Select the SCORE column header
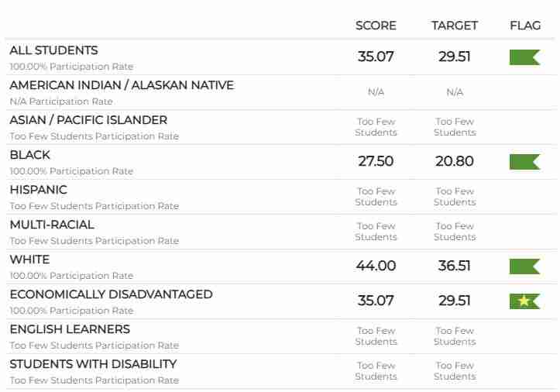 pos(376,26)
